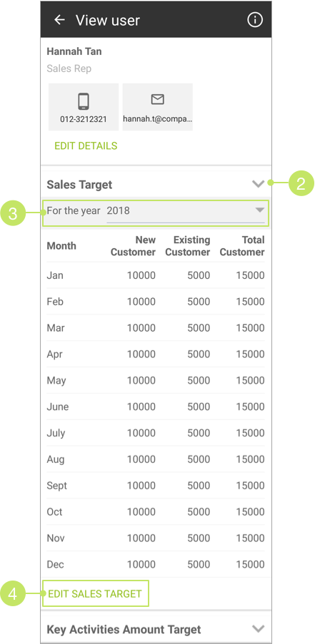Click the New Customer column header
315x644 pixels.
click(x=133, y=245)
